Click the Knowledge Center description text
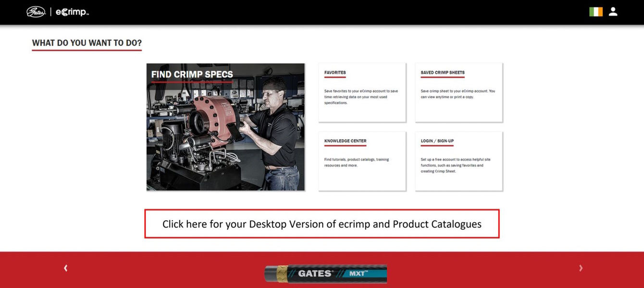The height and width of the screenshot is (288, 644). pos(357,162)
